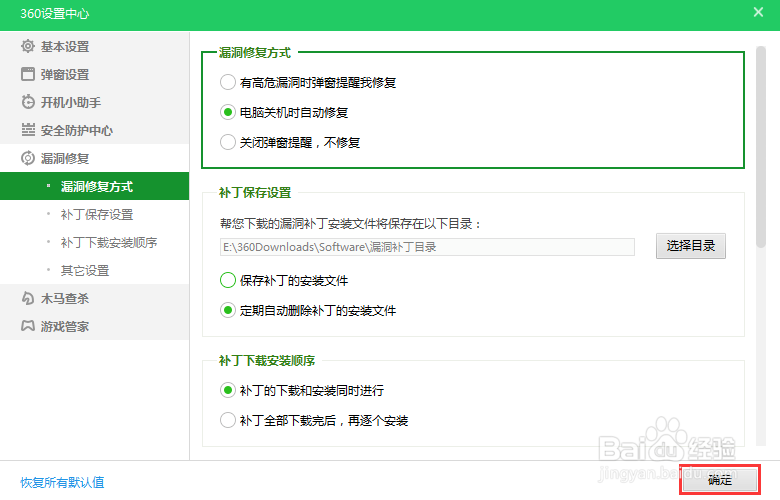Click the clock icon beside 开机小助手

(x=28, y=102)
